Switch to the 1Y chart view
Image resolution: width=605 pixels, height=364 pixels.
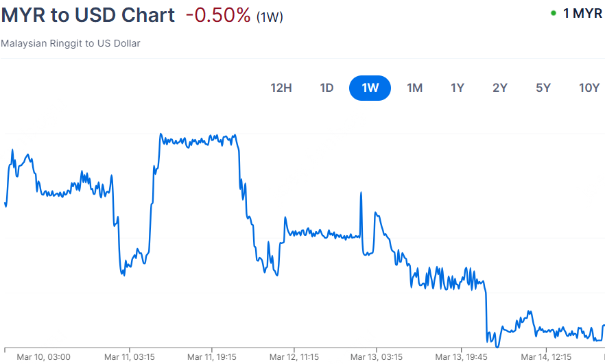(458, 88)
